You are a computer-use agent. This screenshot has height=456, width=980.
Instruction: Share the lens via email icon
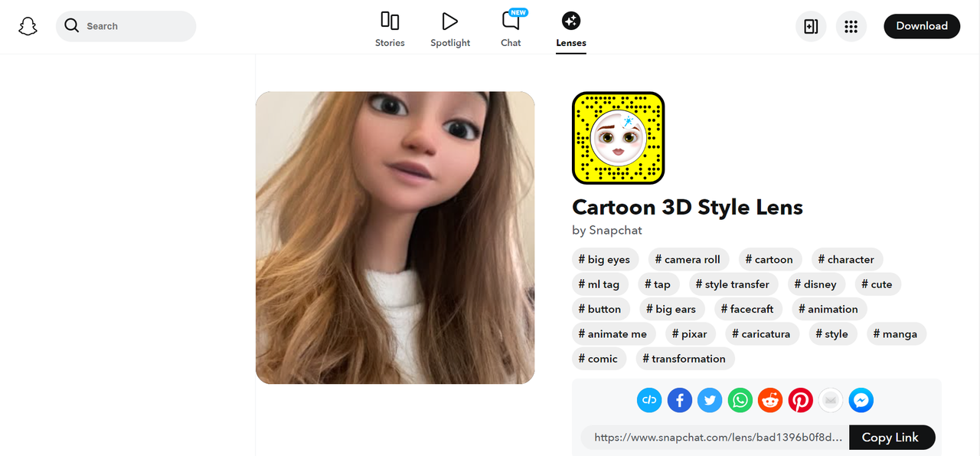[x=831, y=400]
